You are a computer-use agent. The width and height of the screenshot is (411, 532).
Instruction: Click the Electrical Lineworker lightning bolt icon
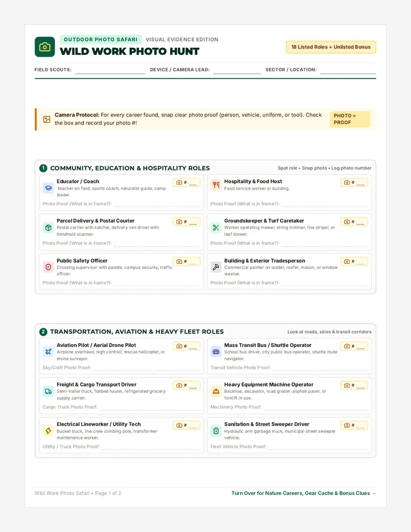click(x=48, y=430)
